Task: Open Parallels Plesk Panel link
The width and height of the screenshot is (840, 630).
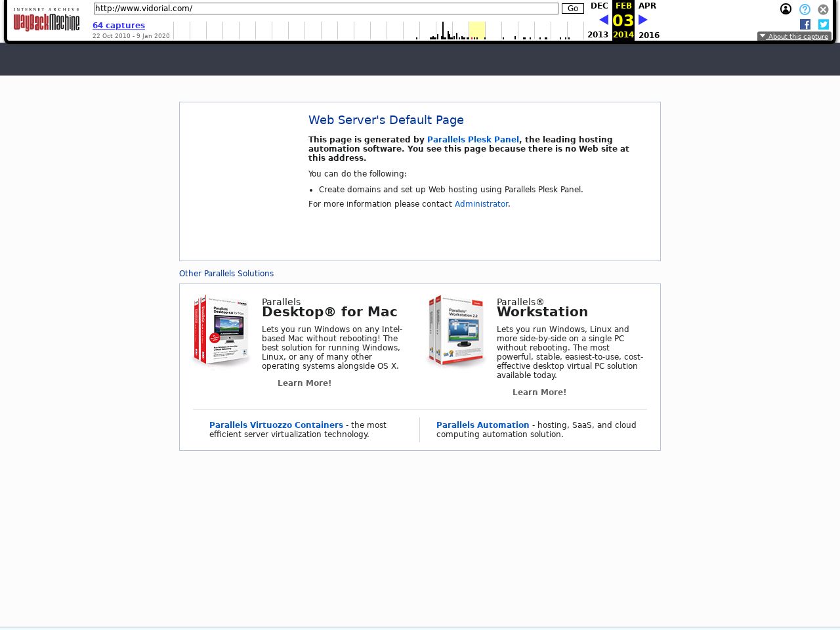Action: pos(472,140)
